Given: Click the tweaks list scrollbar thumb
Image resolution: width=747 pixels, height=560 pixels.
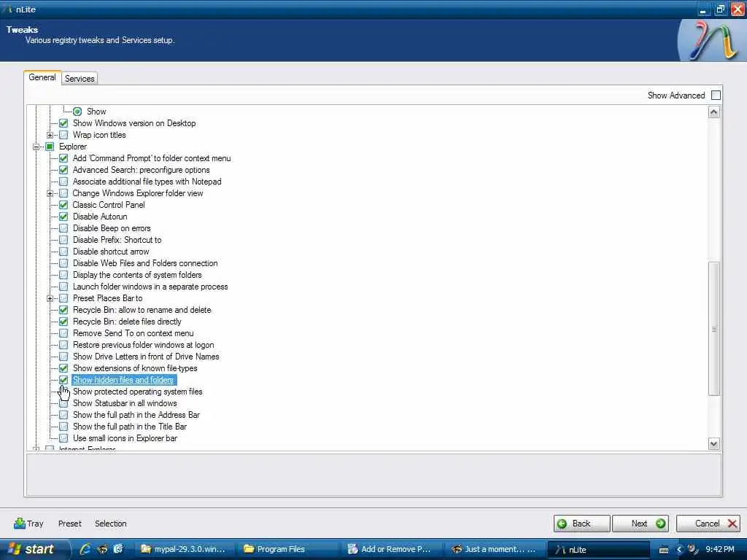Looking at the screenshot, I should tap(713, 329).
